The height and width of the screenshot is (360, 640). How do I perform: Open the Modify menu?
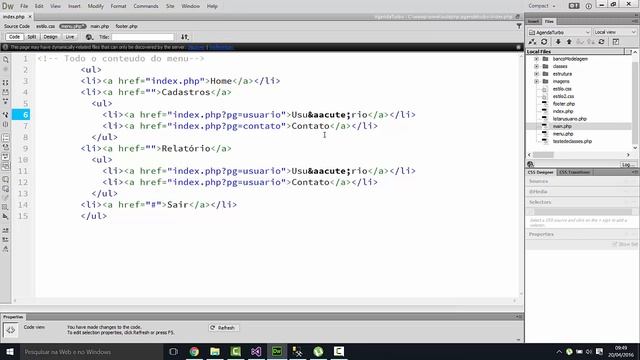point(96,6)
